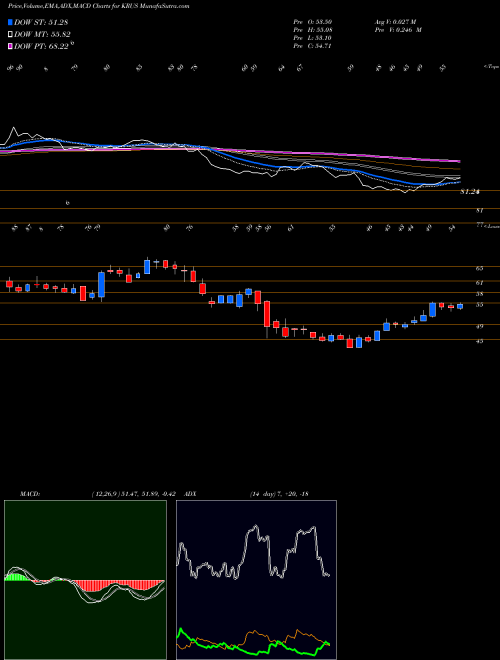Click the tallest red candlestick of the decline
The height and width of the screenshot is (660, 500).
pos(267,314)
